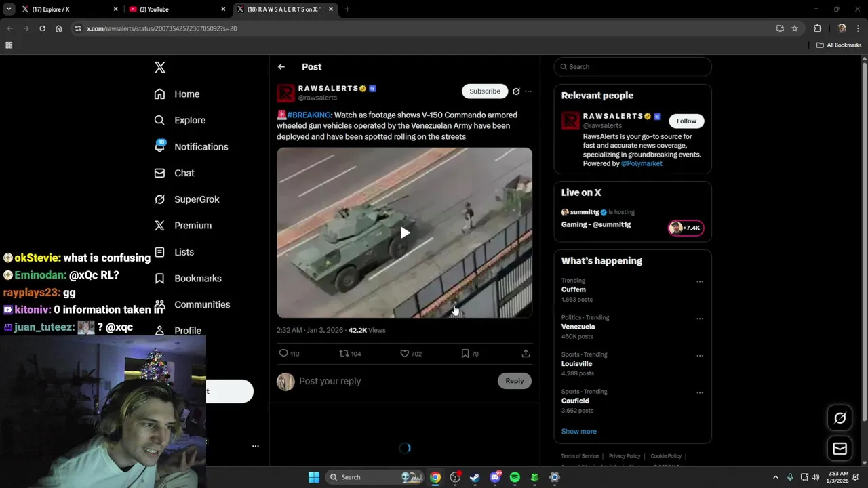Open Premium from the sidebar
Image resolution: width=868 pixels, height=488 pixels.
(x=183, y=226)
